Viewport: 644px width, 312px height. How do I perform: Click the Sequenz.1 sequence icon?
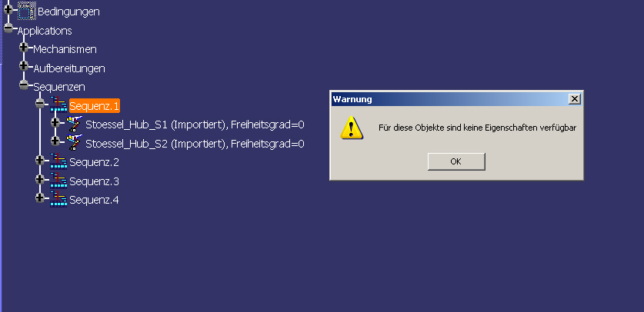(x=58, y=105)
